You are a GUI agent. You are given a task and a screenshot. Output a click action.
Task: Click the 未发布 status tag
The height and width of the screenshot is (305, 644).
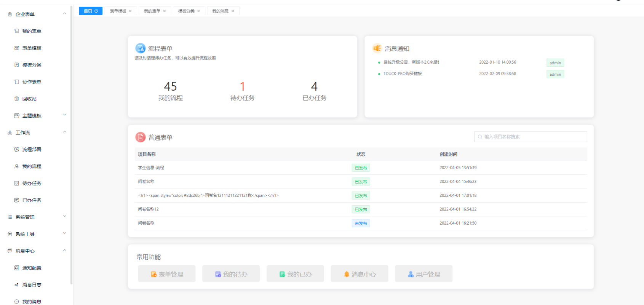click(x=361, y=224)
